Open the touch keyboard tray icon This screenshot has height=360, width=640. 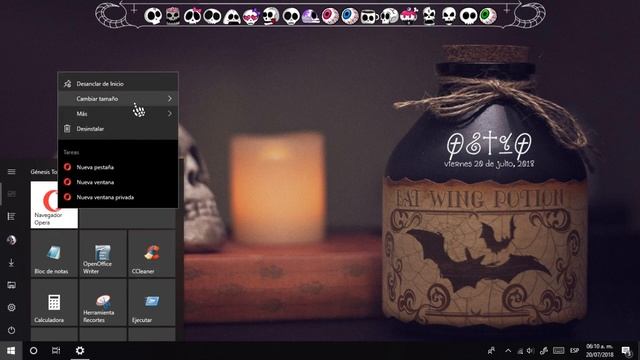click(558, 351)
